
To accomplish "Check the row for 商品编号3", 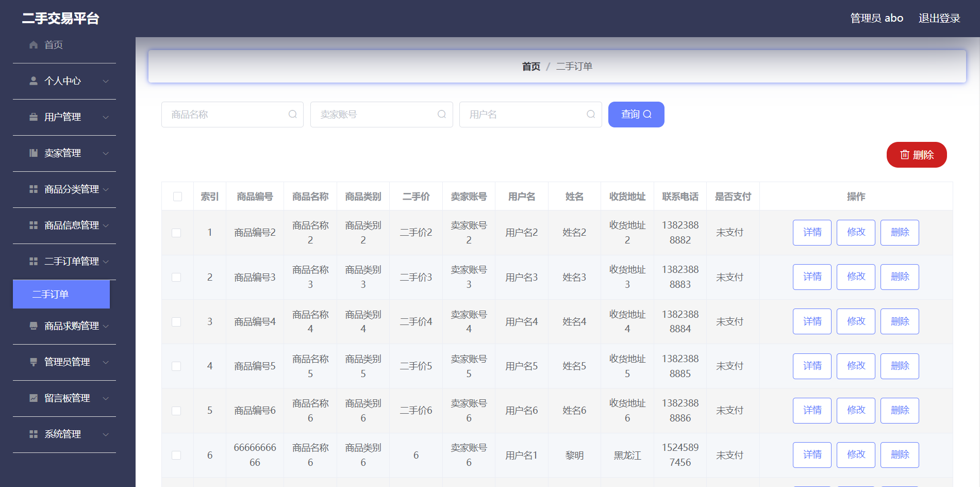I will coord(176,277).
